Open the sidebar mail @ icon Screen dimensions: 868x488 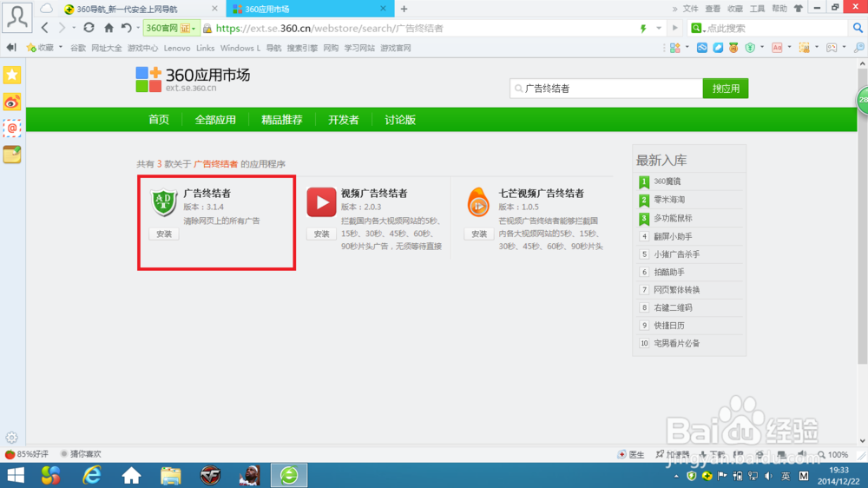[x=12, y=129]
